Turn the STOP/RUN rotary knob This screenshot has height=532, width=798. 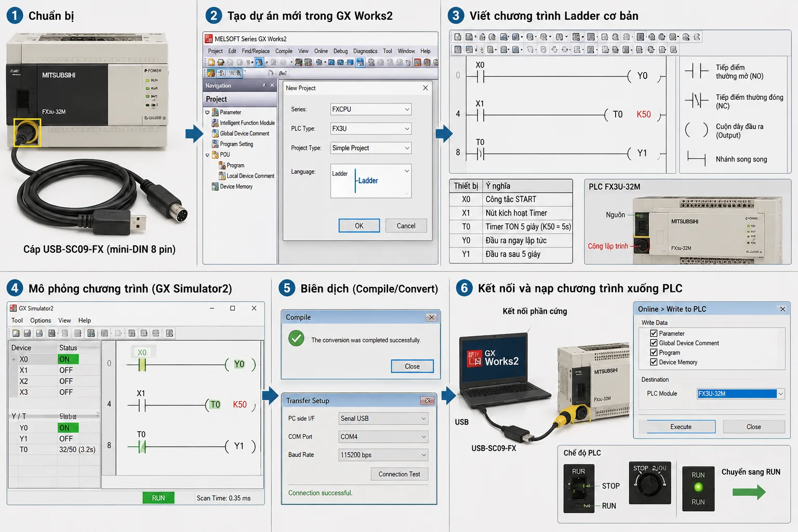(649, 485)
